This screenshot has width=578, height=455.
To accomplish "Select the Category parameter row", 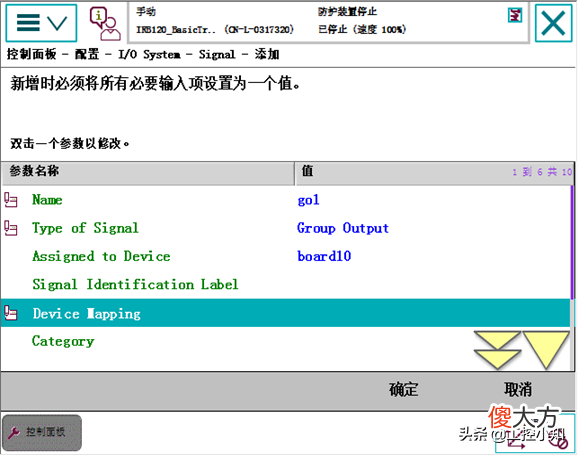I will click(285, 341).
